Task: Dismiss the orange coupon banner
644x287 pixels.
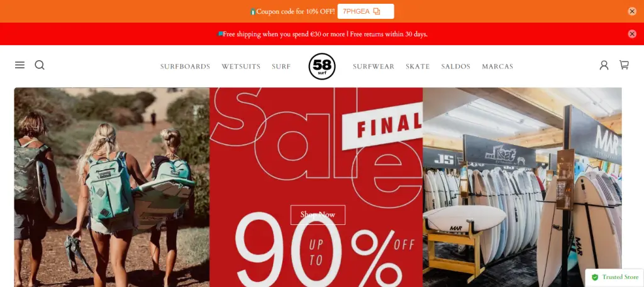Action: 632,11
